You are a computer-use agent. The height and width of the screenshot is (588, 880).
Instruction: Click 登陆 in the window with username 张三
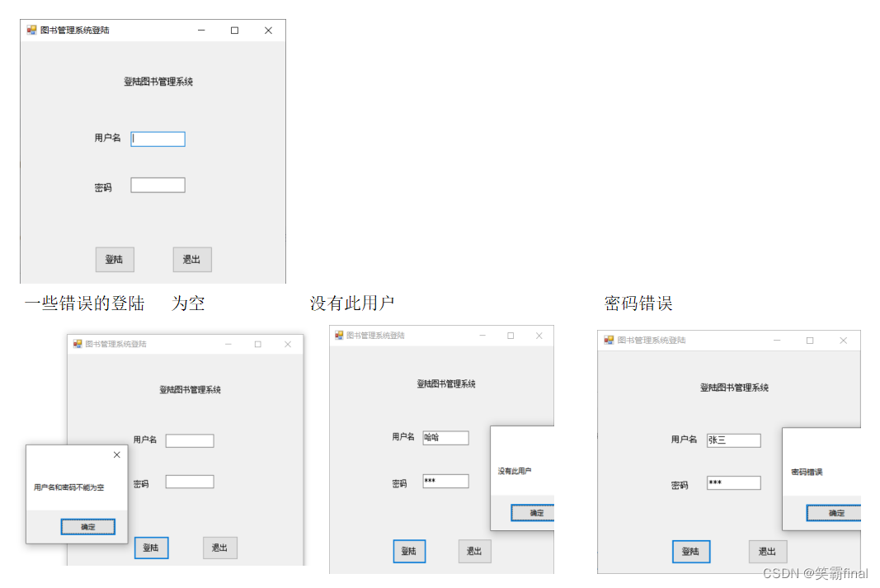(x=691, y=552)
